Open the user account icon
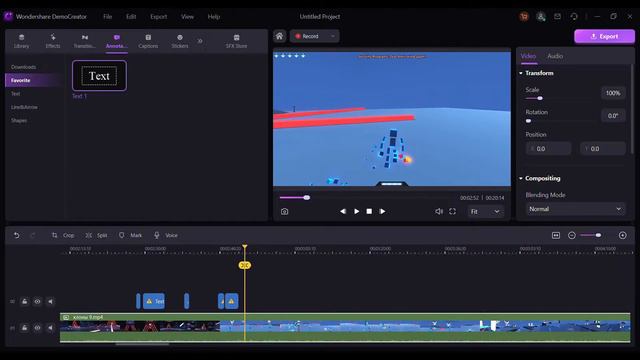 541,16
